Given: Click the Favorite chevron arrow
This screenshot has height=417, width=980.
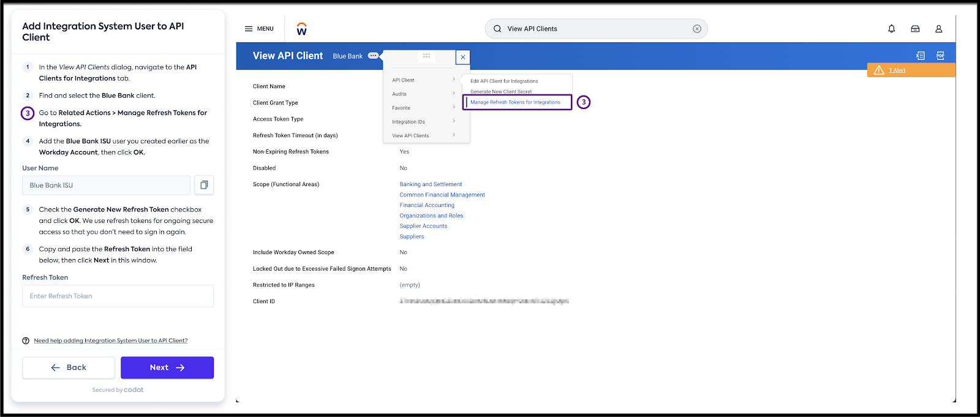Looking at the screenshot, I should point(454,107).
